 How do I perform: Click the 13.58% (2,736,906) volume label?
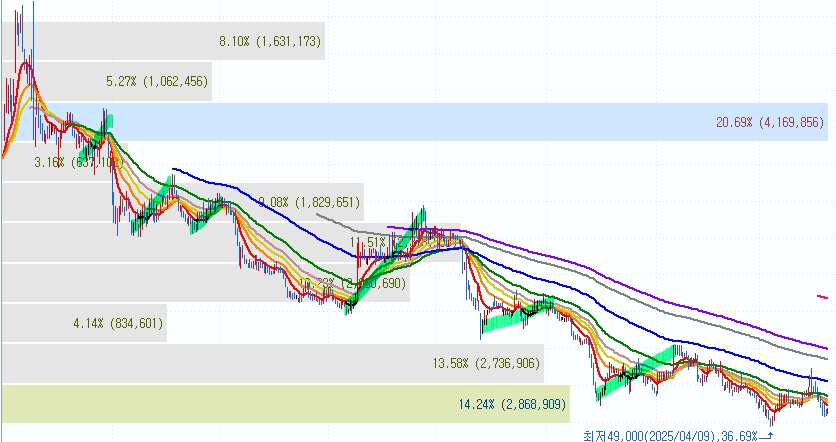click(487, 363)
